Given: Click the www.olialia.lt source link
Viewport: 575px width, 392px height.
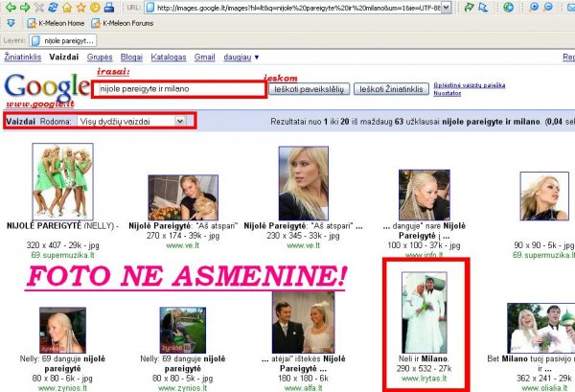Looking at the screenshot, I should [x=544, y=387].
